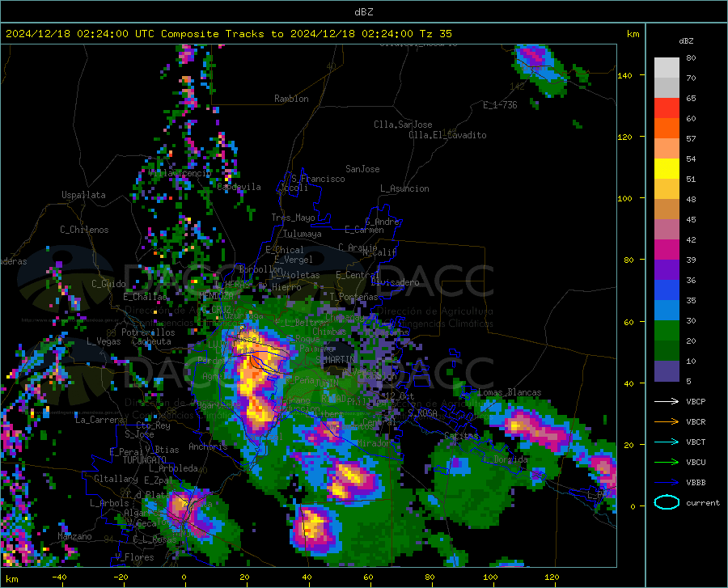Viewport: 728px width, 588px height.
Task: Click the white 80 dBZ legend swatch
Action: tap(667, 68)
